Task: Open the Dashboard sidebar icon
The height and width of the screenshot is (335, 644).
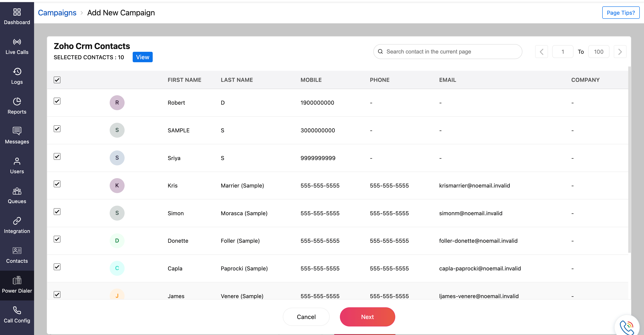Action: pyautogui.click(x=17, y=12)
